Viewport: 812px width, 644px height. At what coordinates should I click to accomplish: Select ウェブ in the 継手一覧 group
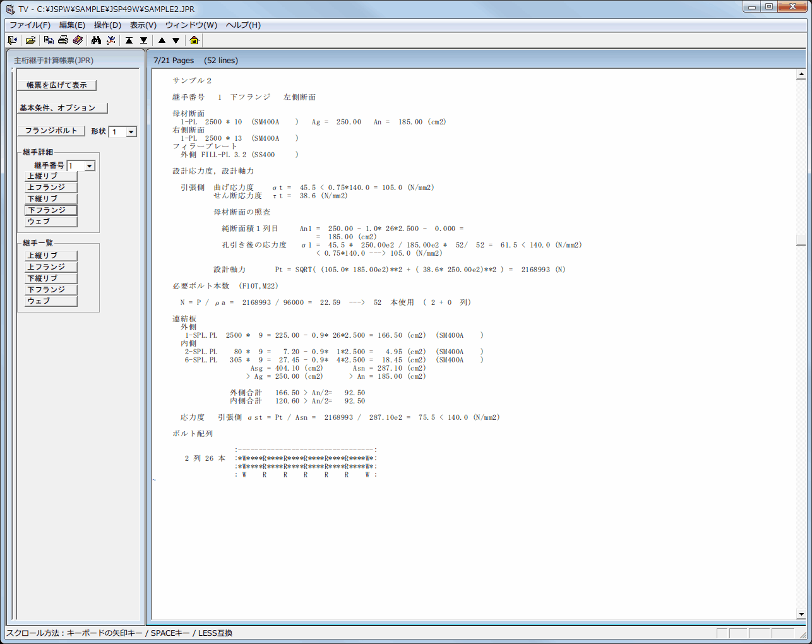pos(51,301)
